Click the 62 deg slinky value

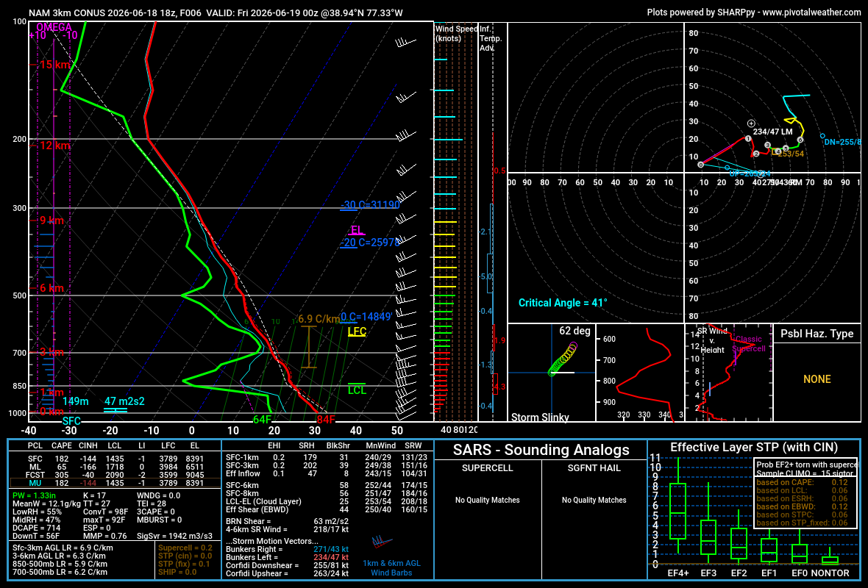point(574,331)
